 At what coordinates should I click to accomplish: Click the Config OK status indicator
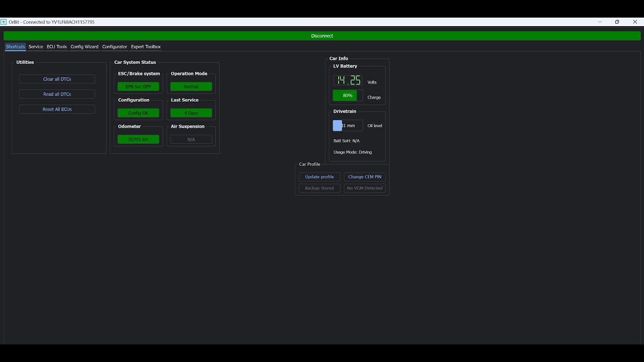tap(138, 113)
